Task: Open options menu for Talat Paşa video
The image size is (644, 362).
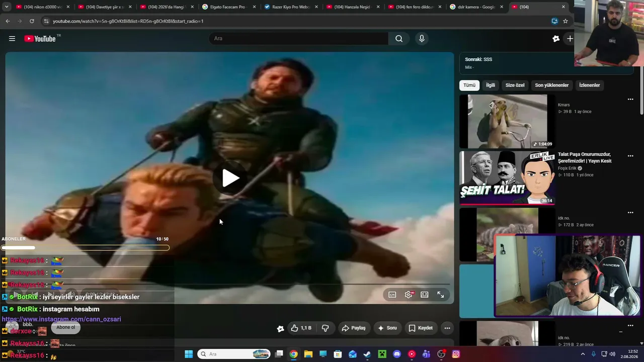Action: click(x=630, y=156)
